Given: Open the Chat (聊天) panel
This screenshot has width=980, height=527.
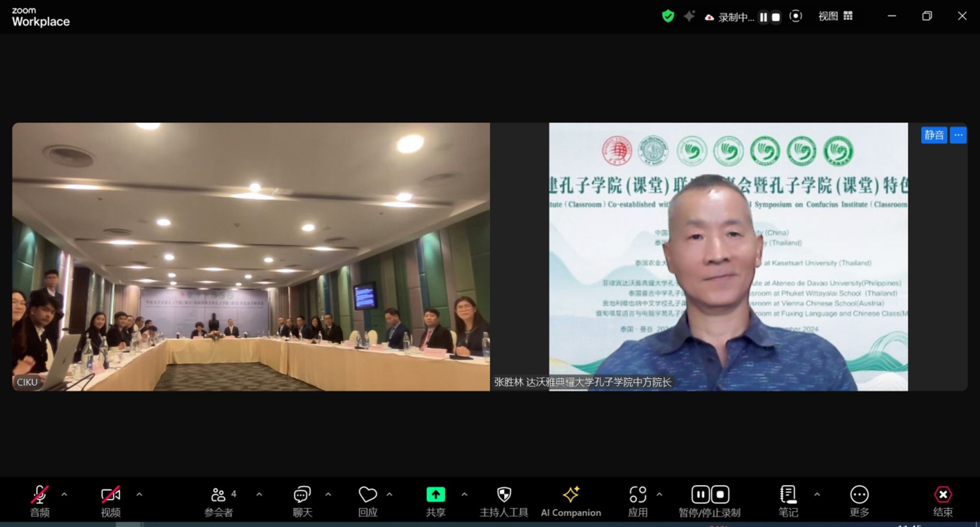Looking at the screenshot, I should [302, 495].
